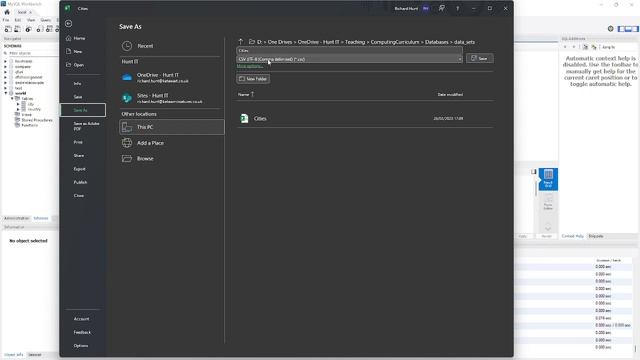
Task: Collapse the world schema
Action: (x=6, y=93)
